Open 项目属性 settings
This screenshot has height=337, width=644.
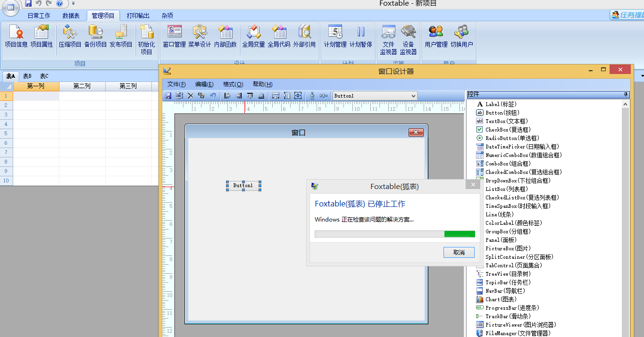(x=42, y=36)
